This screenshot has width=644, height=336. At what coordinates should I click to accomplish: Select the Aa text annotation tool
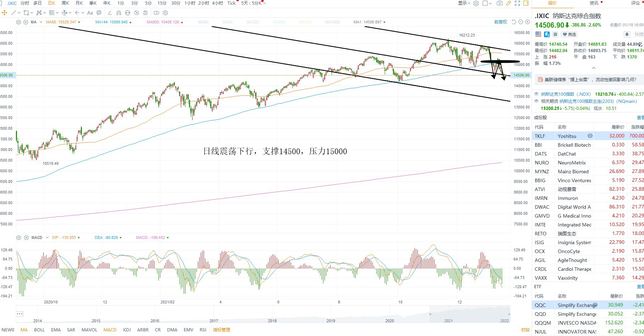coord(90,13)
